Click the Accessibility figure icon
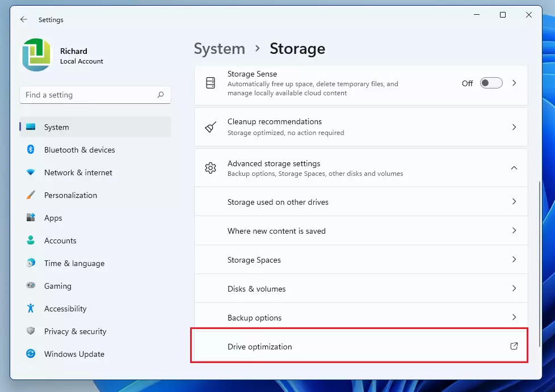The image size is (555, 392). click(31, 308)
